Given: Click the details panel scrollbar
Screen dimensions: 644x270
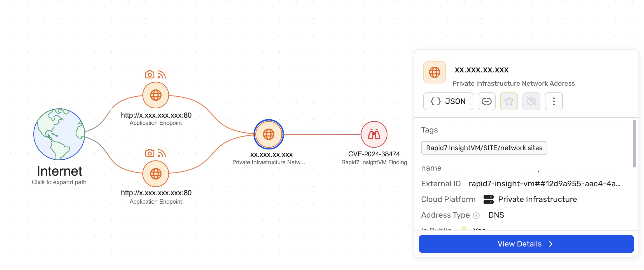Looking at the screenshot, I should click(634, 143).
